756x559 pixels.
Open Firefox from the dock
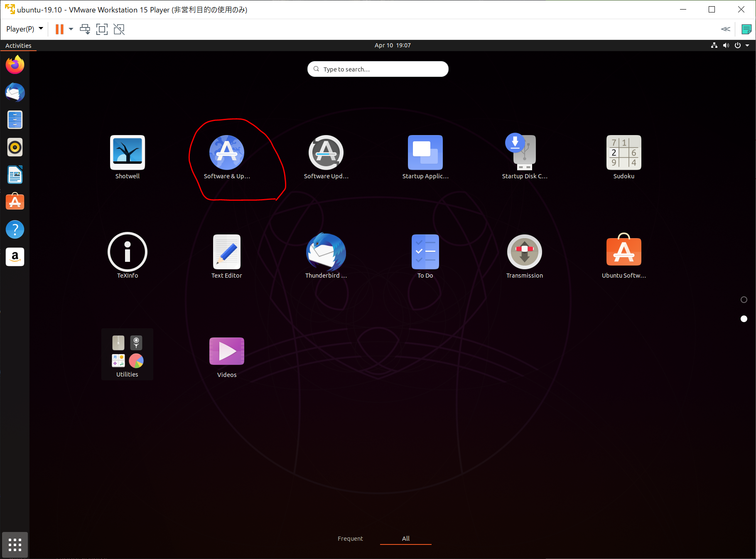tap(15, 65)
